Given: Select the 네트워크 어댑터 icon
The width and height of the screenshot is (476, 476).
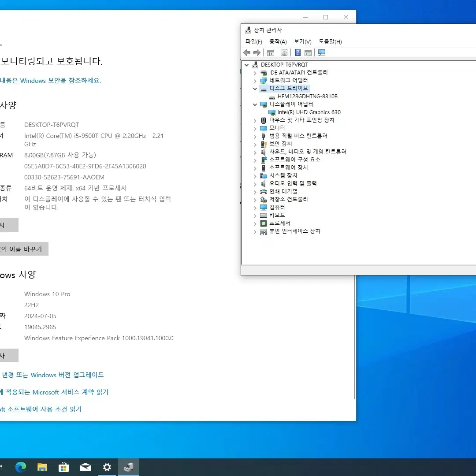Looking at the screenshot, I should 264,81.
